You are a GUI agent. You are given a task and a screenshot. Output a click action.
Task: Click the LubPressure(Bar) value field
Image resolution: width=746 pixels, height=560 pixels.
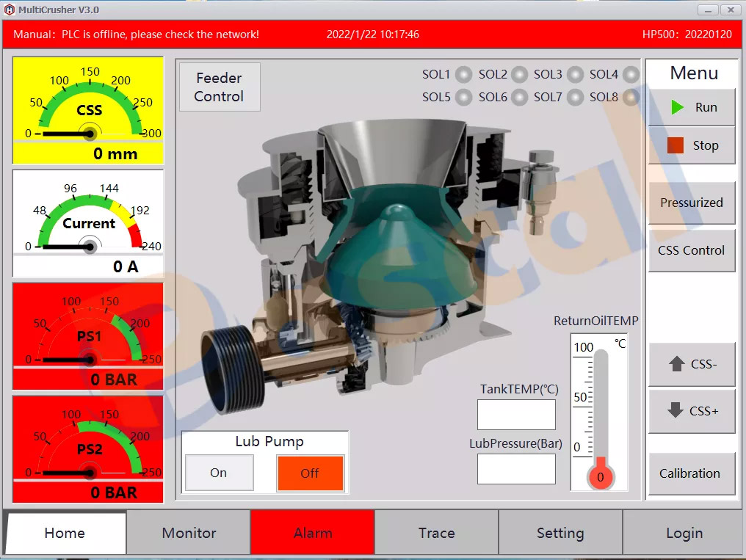(x=516, y=469)
